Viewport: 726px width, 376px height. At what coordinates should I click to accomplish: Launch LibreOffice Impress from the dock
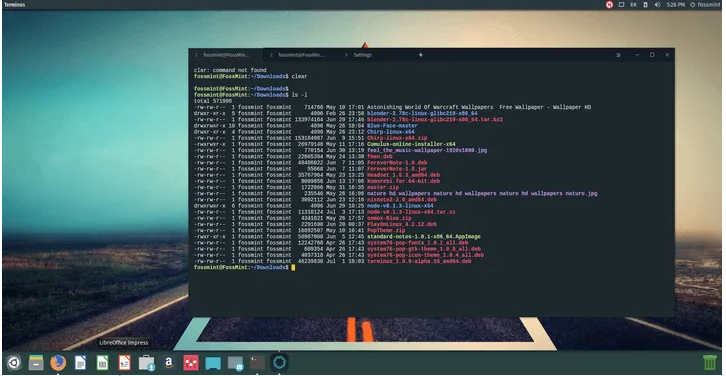125,363
